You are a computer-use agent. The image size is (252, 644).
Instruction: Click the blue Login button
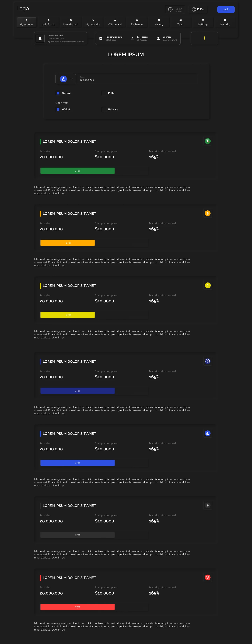coord(226,9)
